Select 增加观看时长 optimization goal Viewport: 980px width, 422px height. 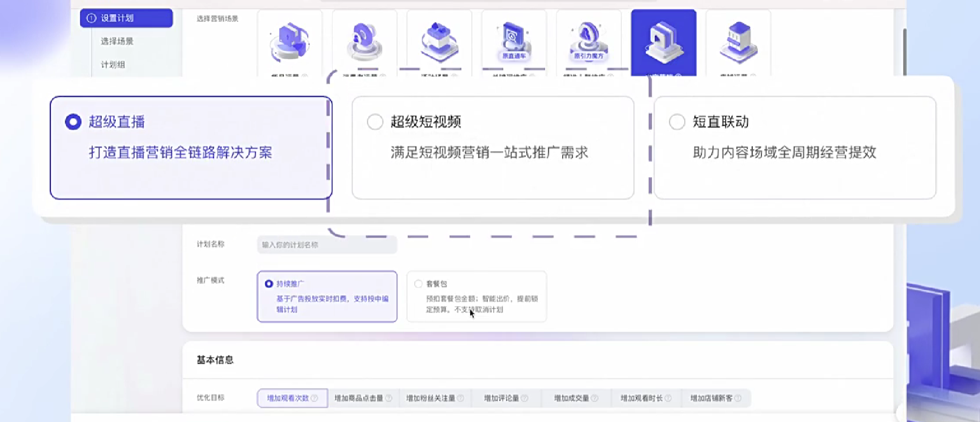pos(646,398)
